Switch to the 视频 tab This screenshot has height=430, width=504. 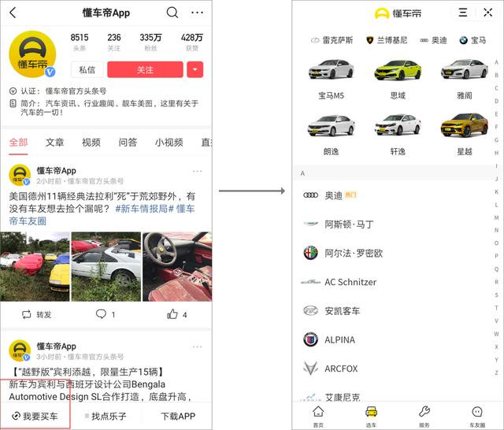point(91,143)
